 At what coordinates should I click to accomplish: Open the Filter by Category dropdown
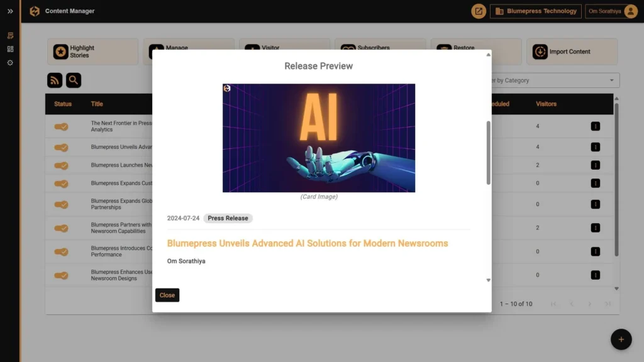(553, 80)
